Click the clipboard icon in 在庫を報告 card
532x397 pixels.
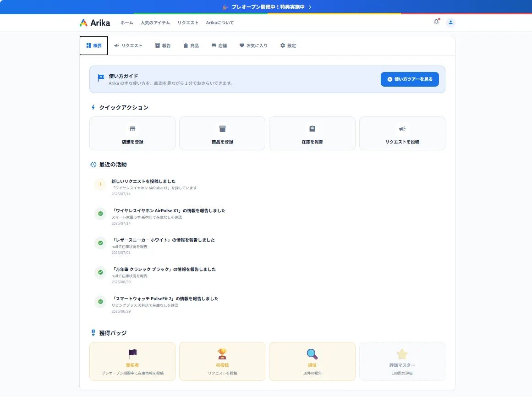pos(312,129)
